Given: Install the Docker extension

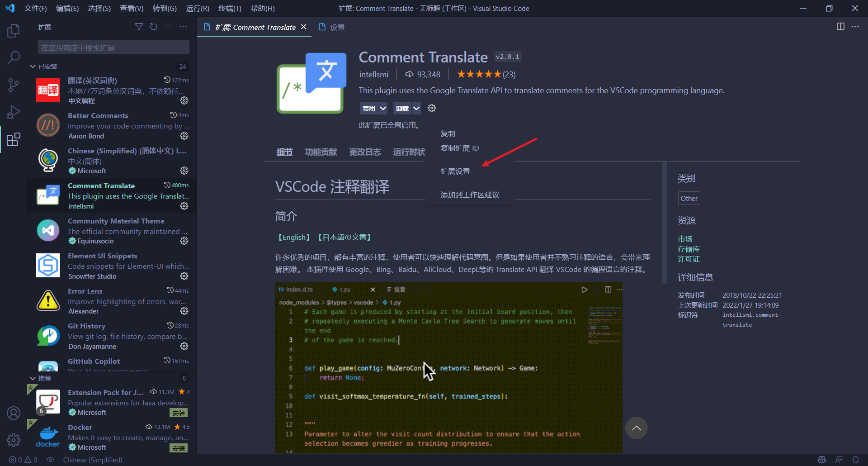Looking at the screenshot, I should (x=179, y=448).
